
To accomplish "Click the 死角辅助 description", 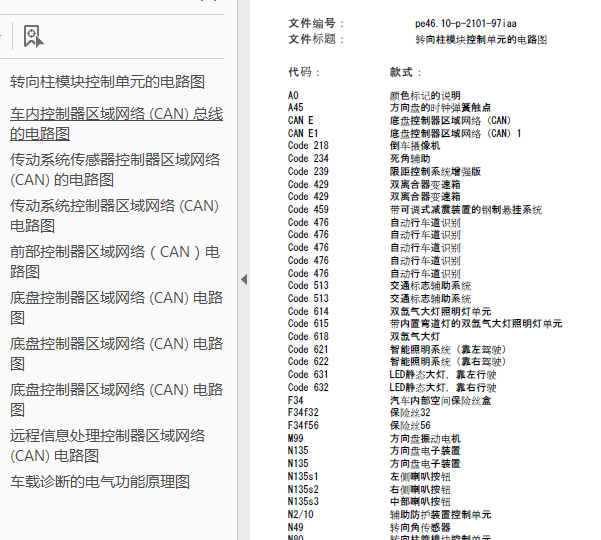I will 410,159.
